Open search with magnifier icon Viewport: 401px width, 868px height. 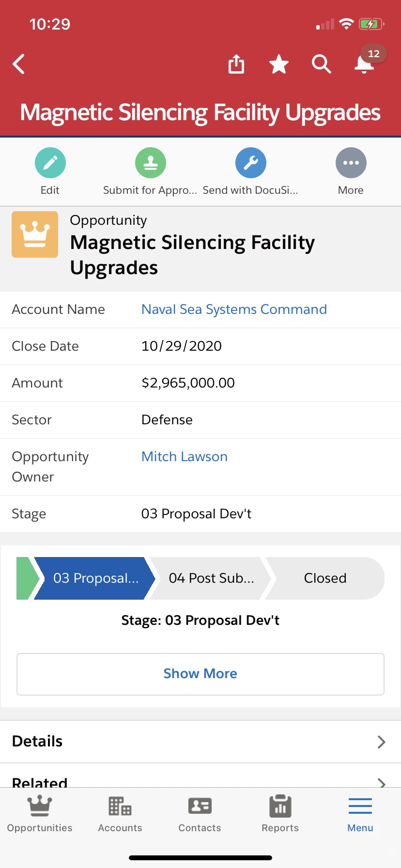321,64
